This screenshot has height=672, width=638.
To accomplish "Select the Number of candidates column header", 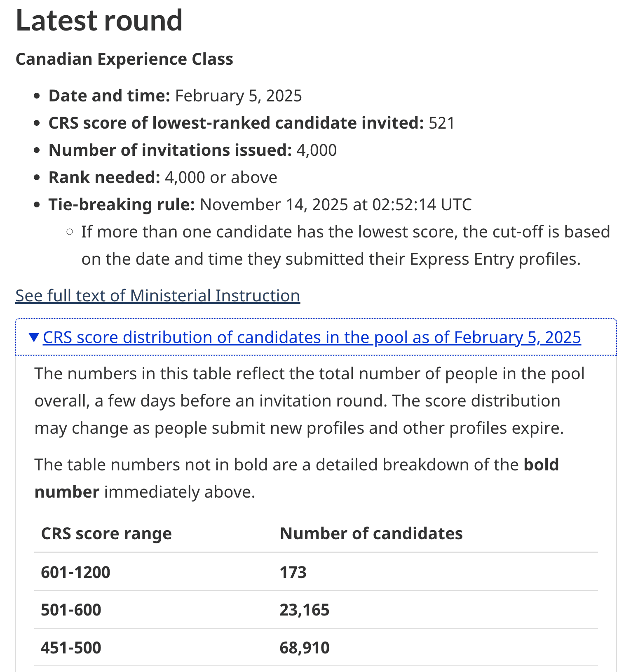I will 371,533.
